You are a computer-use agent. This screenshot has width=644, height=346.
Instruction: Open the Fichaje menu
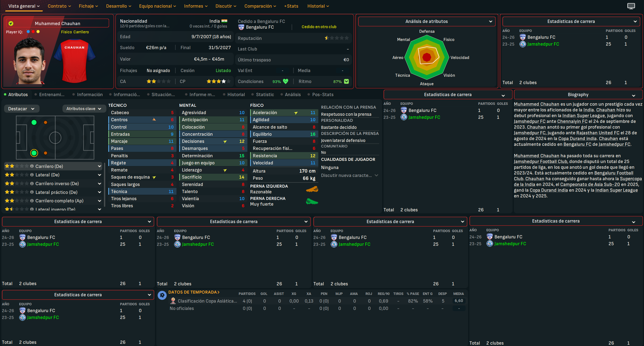pyautogui.click(x=88, y=6)
